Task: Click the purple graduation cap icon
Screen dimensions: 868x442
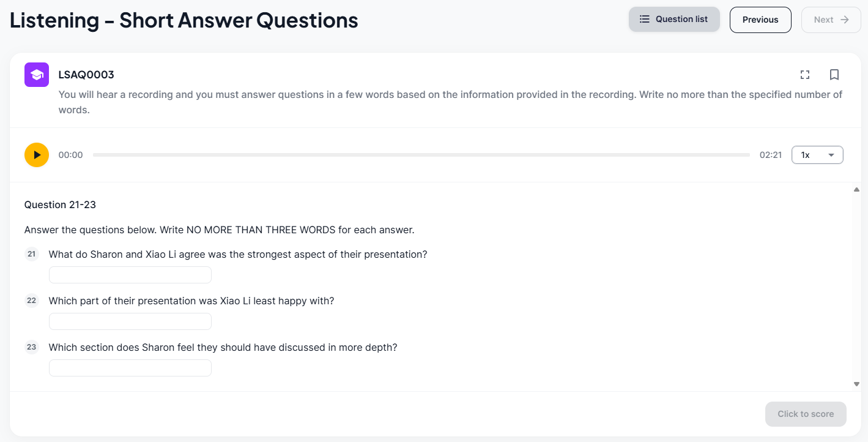Action: [37, 75]
